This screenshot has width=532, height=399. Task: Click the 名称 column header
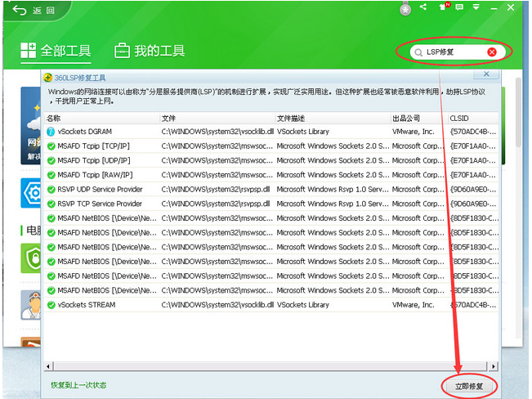(x=102, y=119)
